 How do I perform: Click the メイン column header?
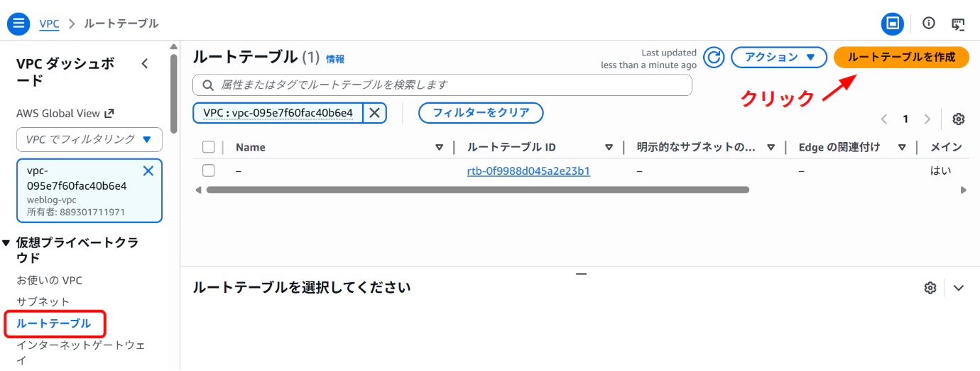pyautogui.click(x=946, y=147)
